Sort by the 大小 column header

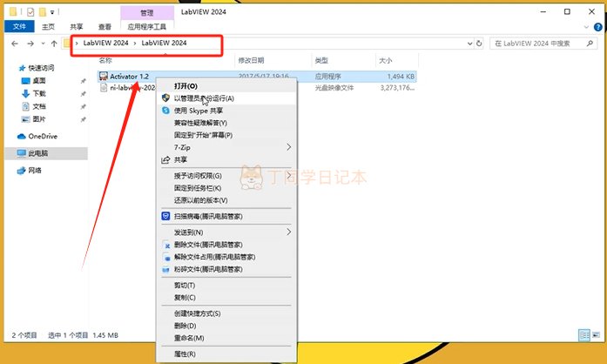(385, 60)
